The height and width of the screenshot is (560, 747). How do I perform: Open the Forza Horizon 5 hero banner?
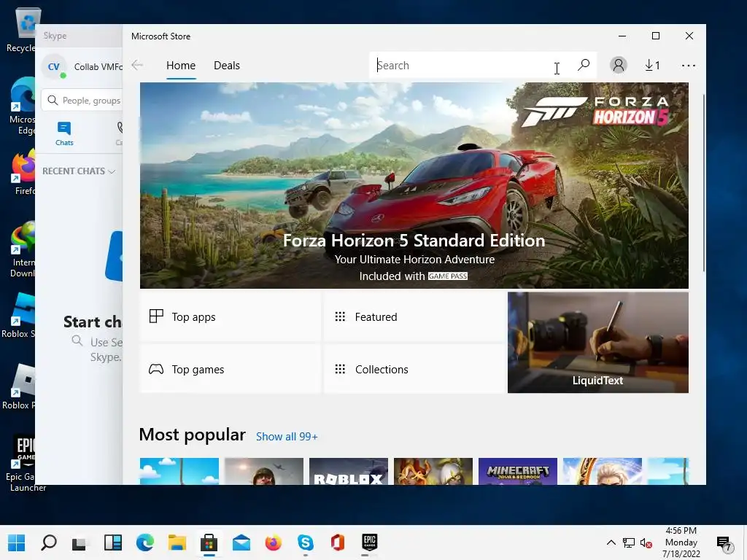(414, 185)
